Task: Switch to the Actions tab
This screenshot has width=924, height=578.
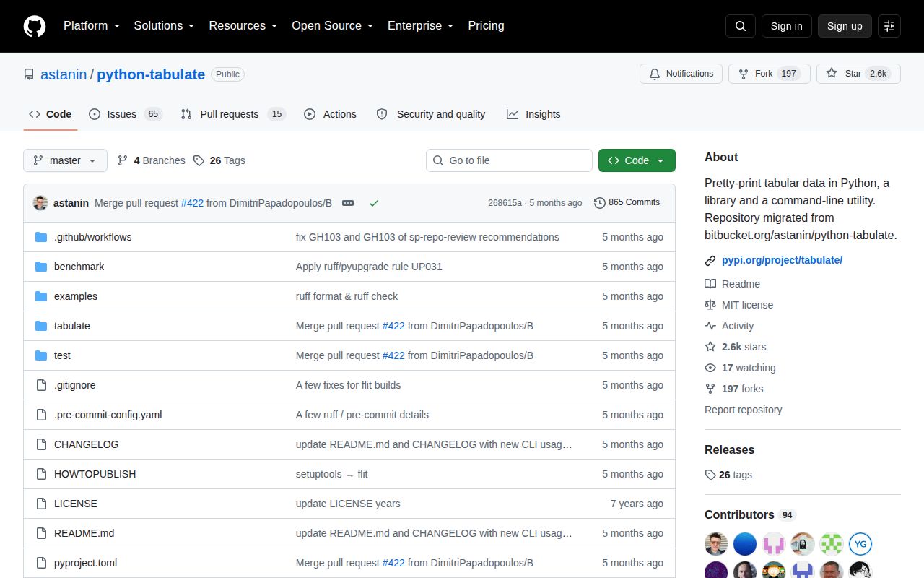Action: (331, 114)
